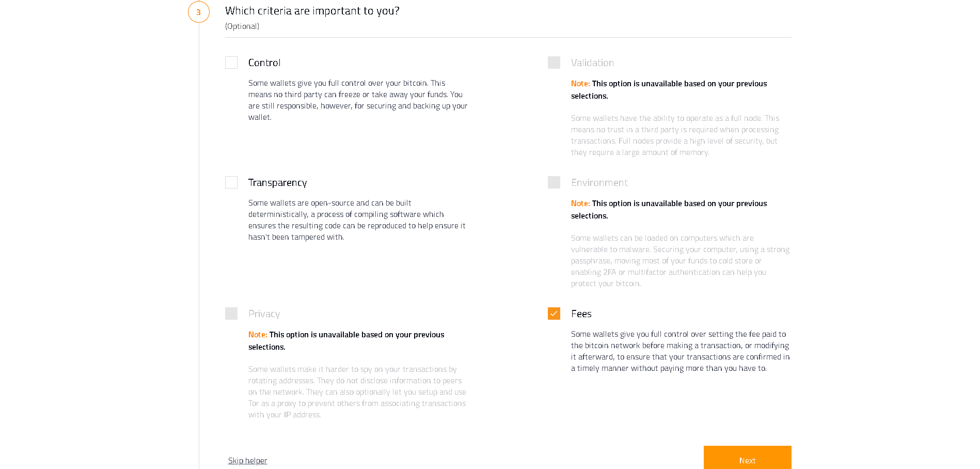Image resolution: width=980 pixels, height=469 pixels.
Task: Uncheck the Fees checkbox
Action: pos(554,314)
